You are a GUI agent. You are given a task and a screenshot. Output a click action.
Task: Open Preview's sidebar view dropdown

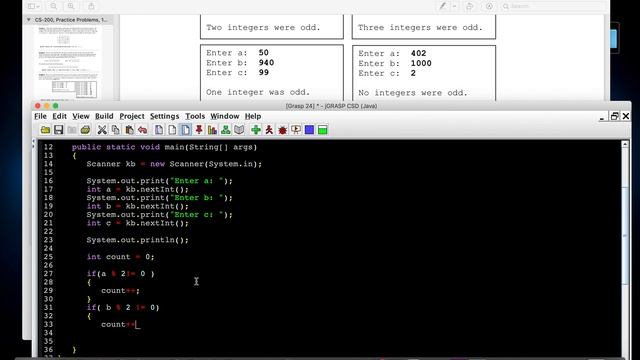pos(33,6)
